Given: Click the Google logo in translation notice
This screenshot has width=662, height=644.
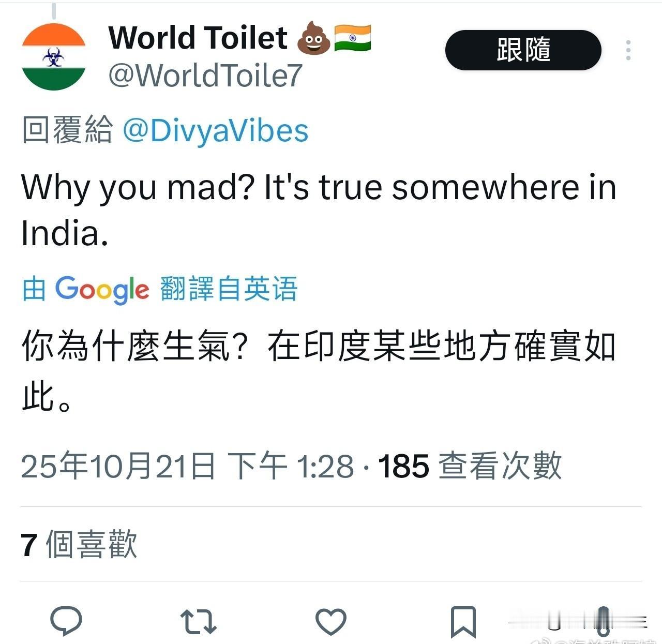Looking at the screenshot, I should (102, 289).
